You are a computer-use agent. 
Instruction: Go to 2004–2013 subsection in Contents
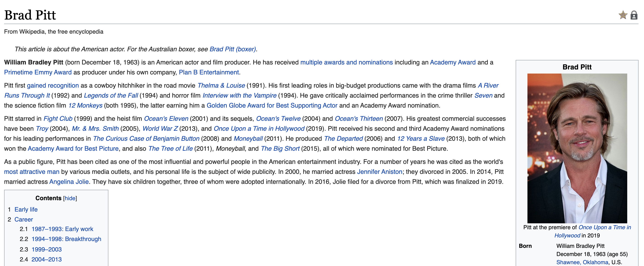[x=46, y=259]
